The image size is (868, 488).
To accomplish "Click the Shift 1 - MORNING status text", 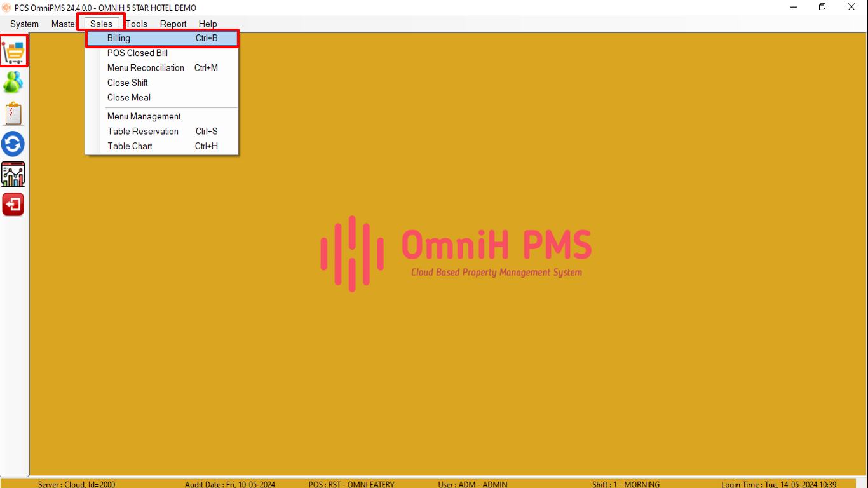I will tap(626, 484).
